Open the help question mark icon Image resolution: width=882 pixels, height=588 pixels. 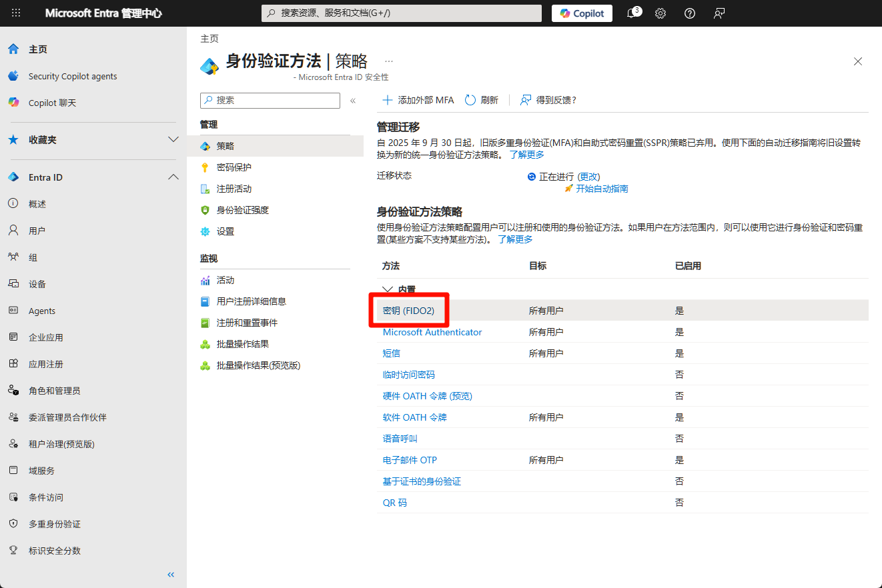click(690, 13)
